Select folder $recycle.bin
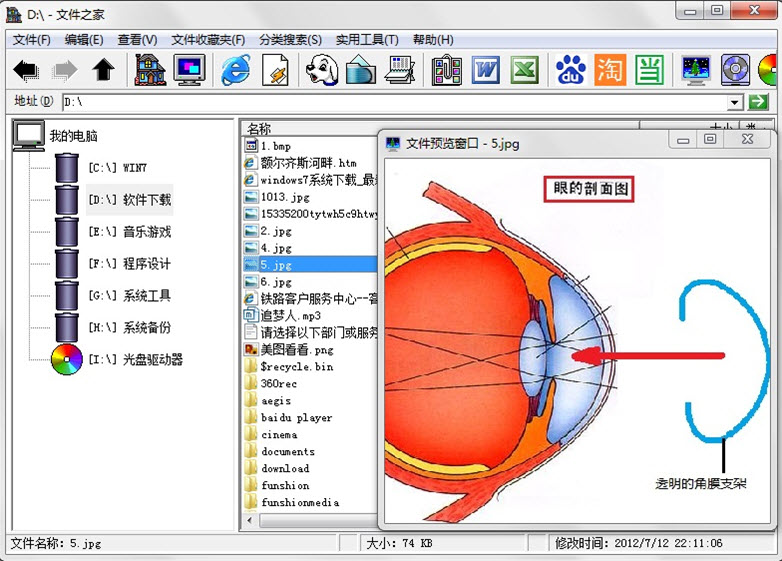This screenshot has height=561, width=782. (x=297, y=367)
